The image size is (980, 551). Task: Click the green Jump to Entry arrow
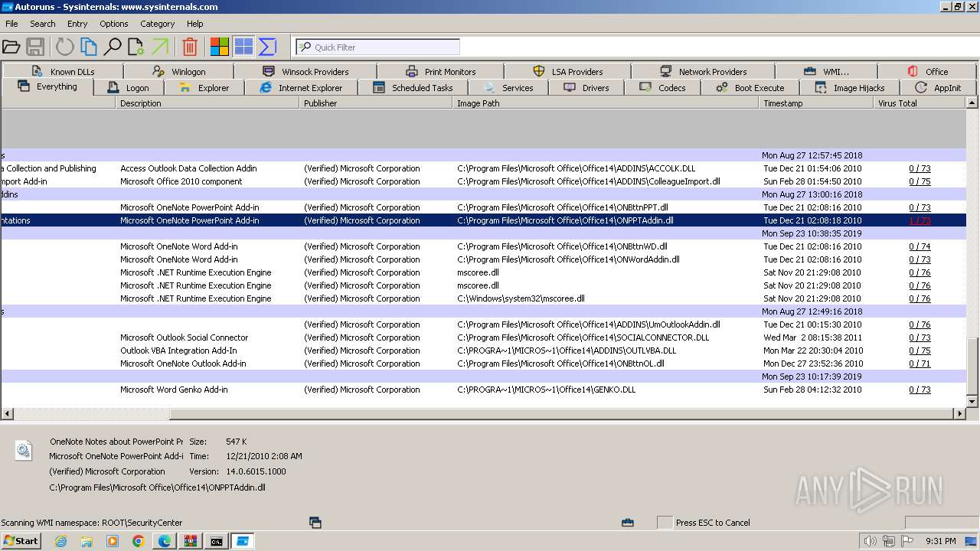click(160, 47)
